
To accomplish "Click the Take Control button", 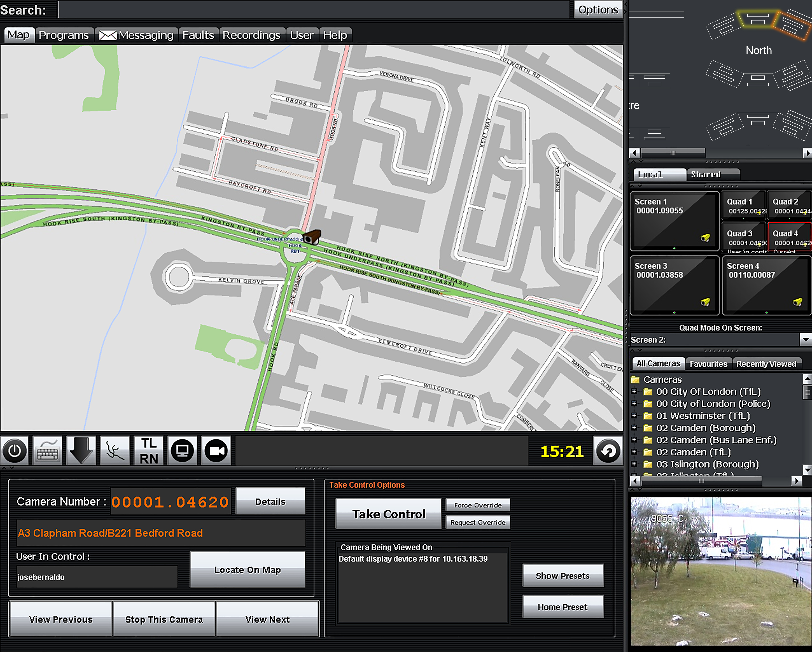I will click(x=389, y=514).
